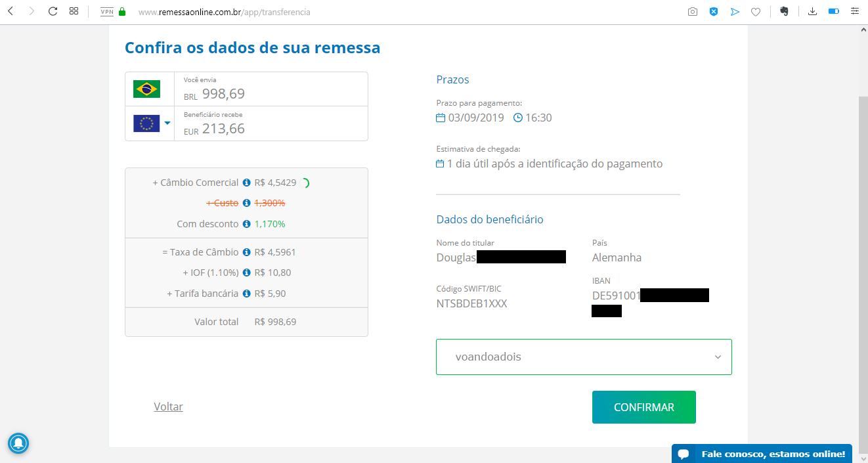The height and width of the screenshot is (463, 868).
Task: Click the BRL amount field 998,69
Action: click(x=271, y=89)
